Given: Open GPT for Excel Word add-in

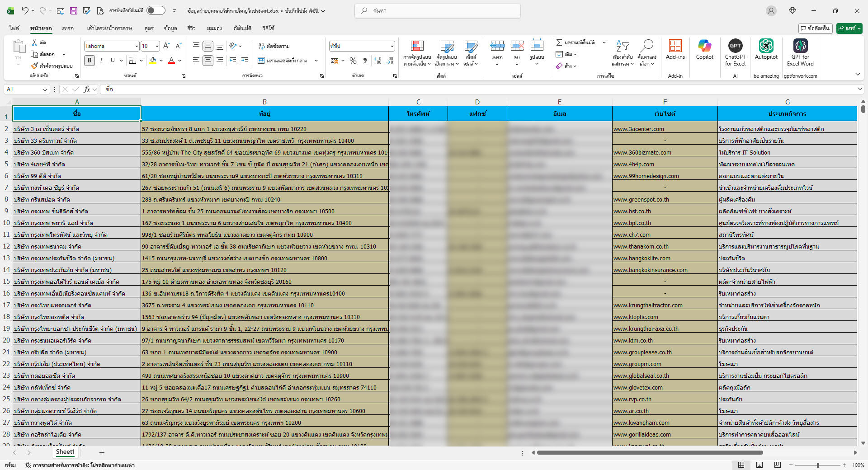Looking at the screenshot, I should (800, 50).
